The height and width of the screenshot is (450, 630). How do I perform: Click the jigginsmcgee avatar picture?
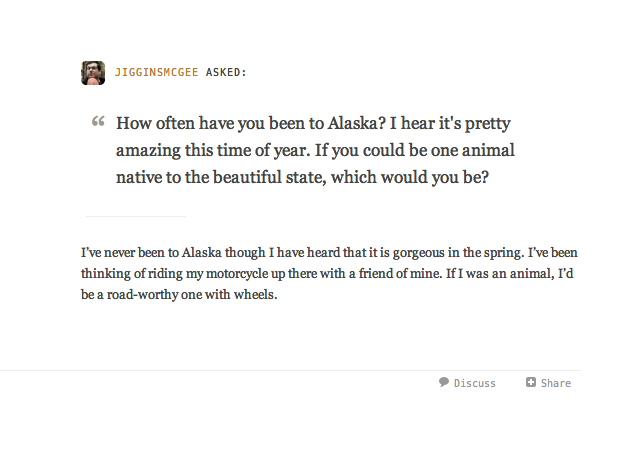pos(93,73)
